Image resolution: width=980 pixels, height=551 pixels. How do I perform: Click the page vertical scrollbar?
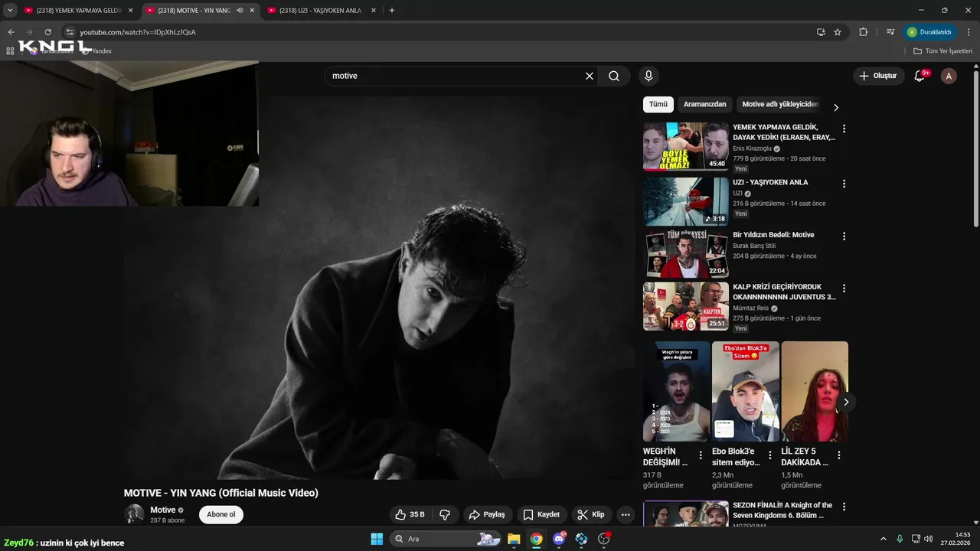(x=975, y=149)
